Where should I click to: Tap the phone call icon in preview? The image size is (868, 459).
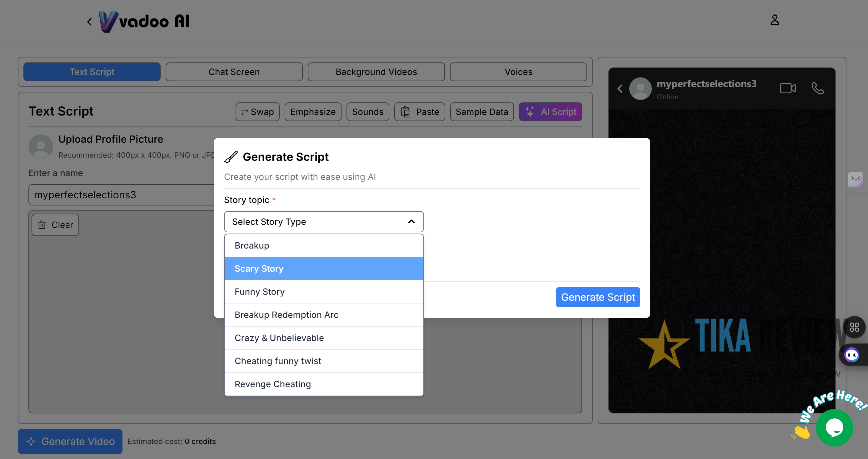click(x=818, y=88)
